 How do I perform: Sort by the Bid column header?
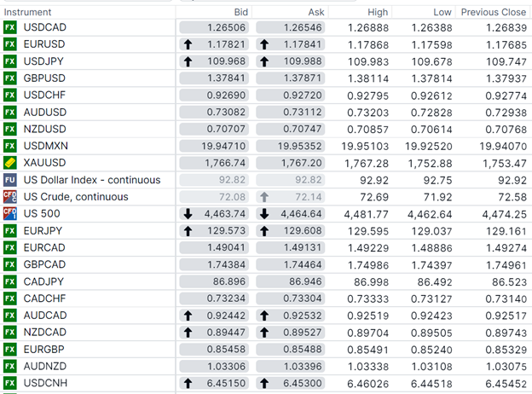click(x=240, y=12)
